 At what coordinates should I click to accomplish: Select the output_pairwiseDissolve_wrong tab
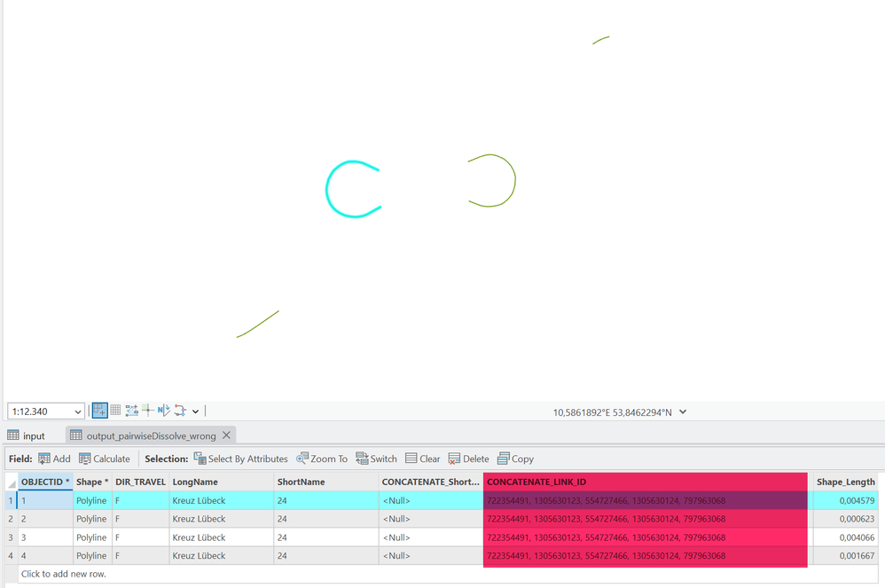144,435
